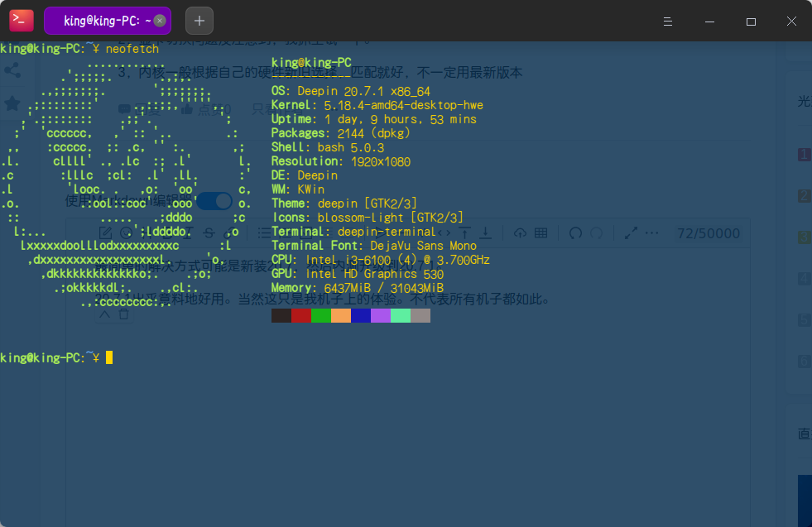Click the cloud upload icon in the toolbar
This screenshot has height=527, width=812.
pyautogui.click(x=521, y=232)
